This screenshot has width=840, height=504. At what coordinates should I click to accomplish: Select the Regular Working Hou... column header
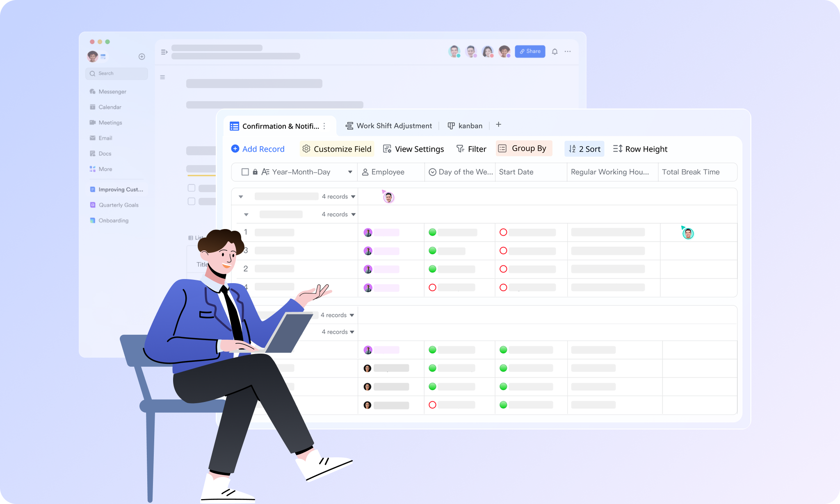[613, 172]
